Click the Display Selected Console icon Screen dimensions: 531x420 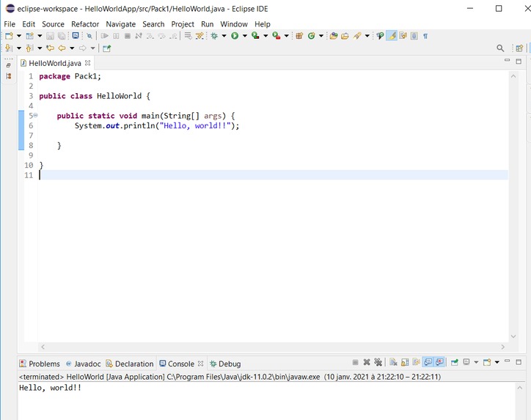[x=466, y=362]
